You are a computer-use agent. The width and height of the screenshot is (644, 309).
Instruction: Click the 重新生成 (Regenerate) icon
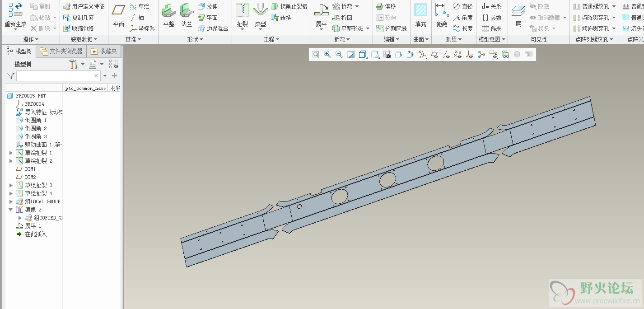[15, 10]
